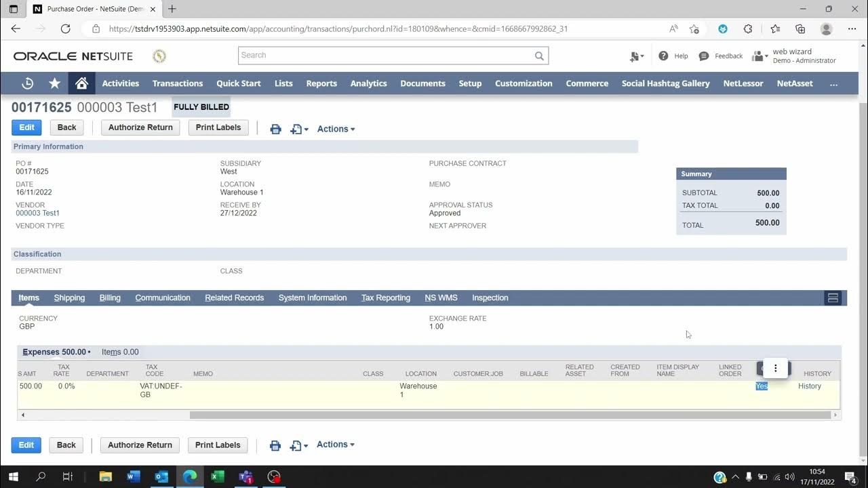Switch to the Tax Reporting subtab

[386, 298]
